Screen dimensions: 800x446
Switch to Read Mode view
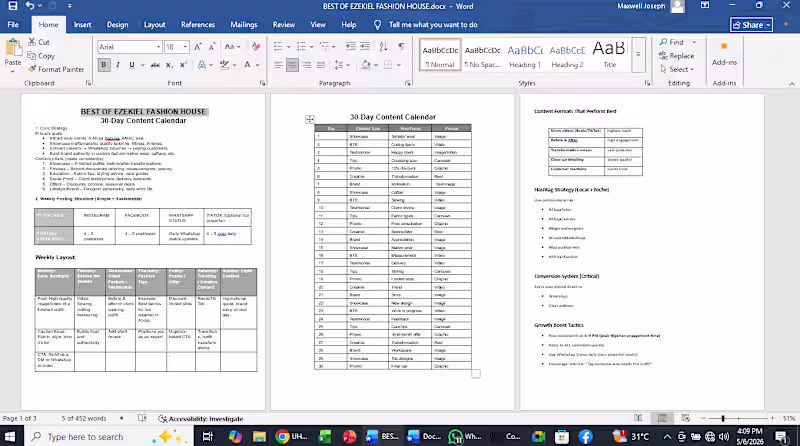point(638,418)
